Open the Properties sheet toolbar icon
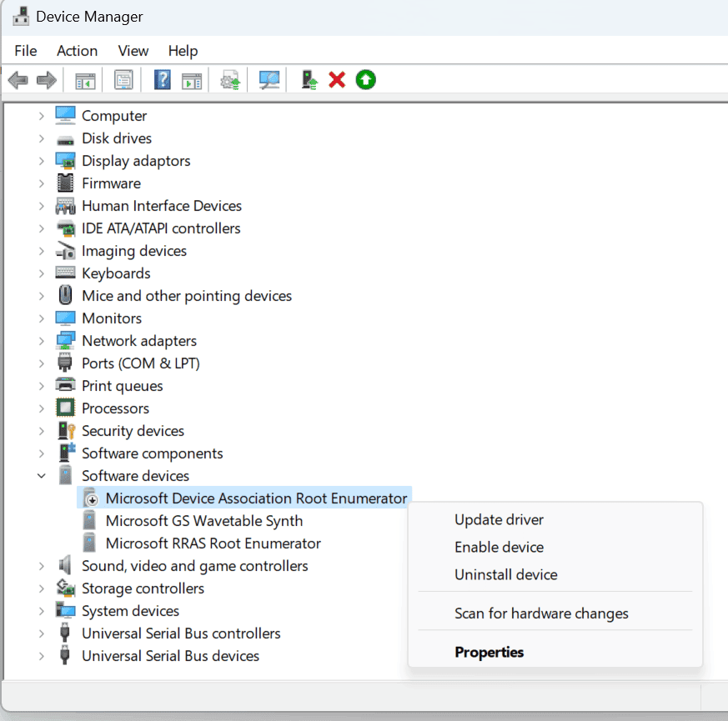Image resolution: width=728 pixels, height=721 pixels. point(123,80)
